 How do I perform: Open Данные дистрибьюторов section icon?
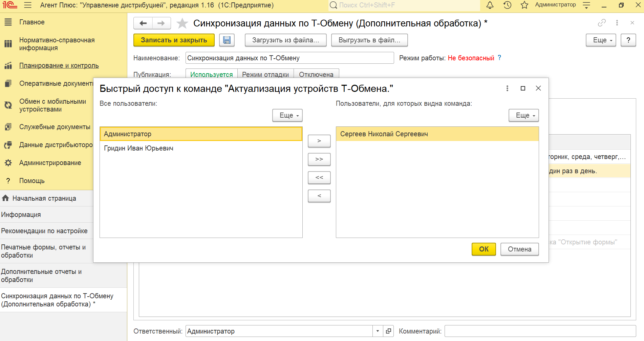8,145
